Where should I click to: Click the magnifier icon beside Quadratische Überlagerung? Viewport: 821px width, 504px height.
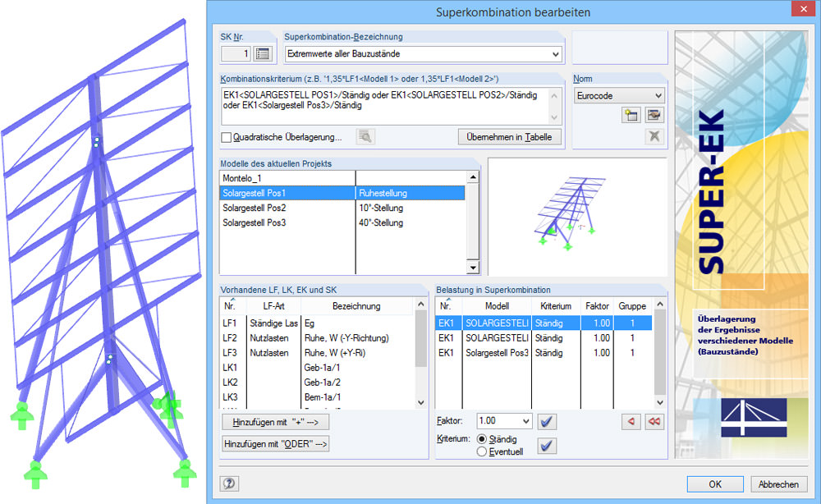[365, 137]
